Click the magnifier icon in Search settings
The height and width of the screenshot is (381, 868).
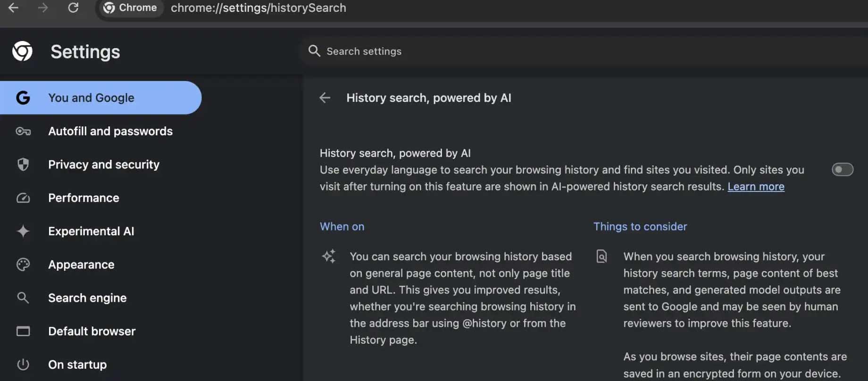tap(314, 51)
